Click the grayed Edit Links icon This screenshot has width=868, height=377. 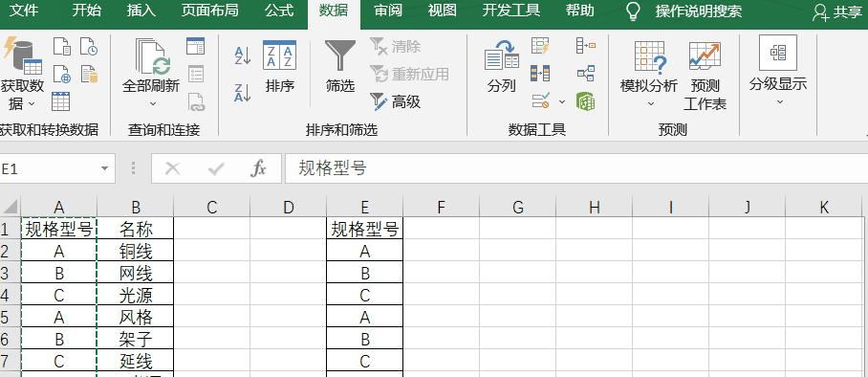(197, 102)
